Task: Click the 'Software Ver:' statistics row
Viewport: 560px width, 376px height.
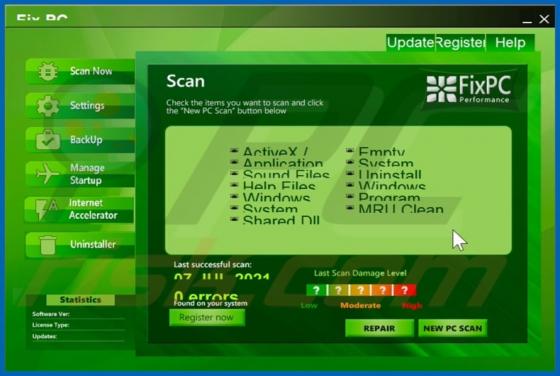Action: (79, 314)
